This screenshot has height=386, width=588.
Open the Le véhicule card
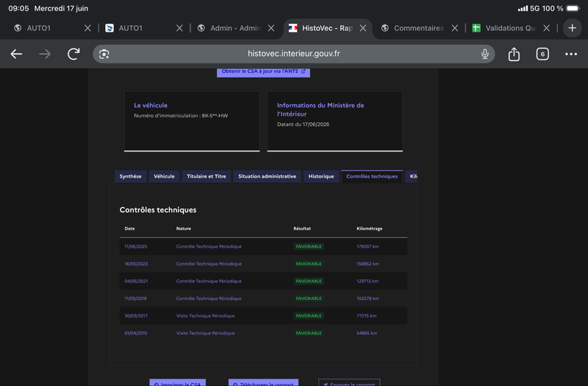[192, 121]
